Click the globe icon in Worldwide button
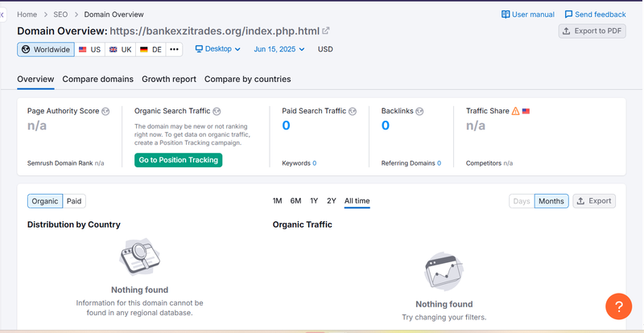Viewport: 644px width, 333px height. 26,49
